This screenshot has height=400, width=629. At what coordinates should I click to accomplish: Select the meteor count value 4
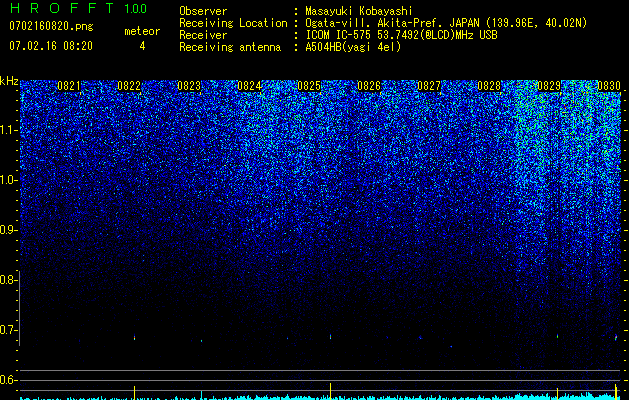[x=142, y=46]
